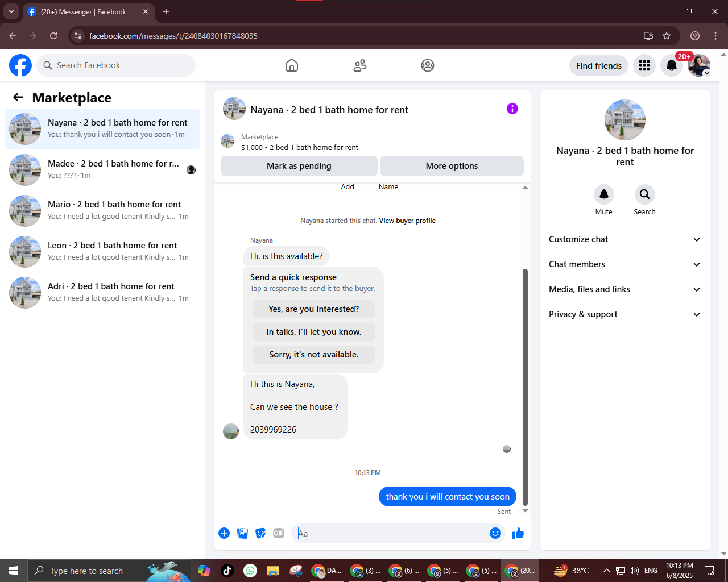Open TikTok from the taskbar
Image resolution: width=728 pixels, height=582 pixels.
pos(227,571)
